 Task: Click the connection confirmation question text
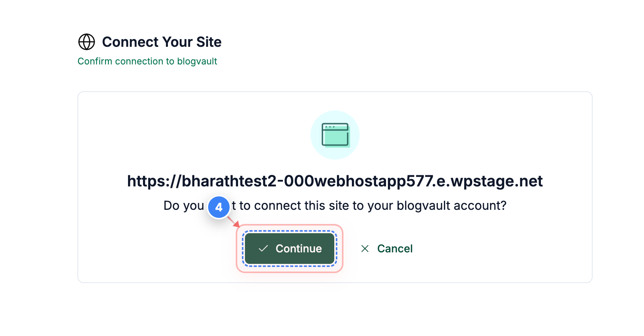tap(335, 206)
